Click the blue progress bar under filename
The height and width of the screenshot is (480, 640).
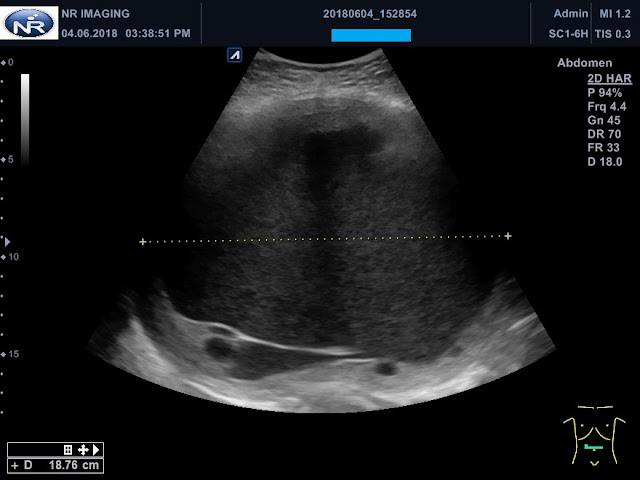371,35
